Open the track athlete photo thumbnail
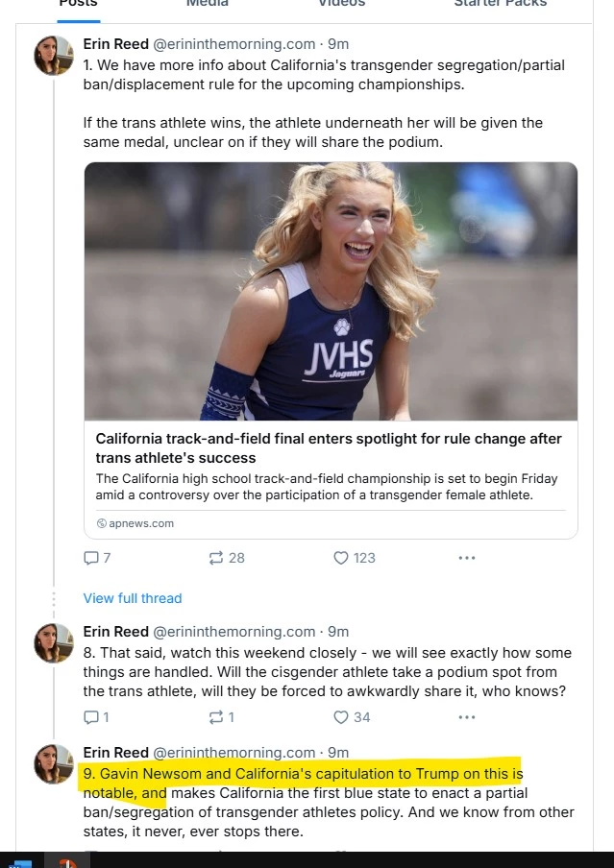Image resolution: width=614 pixels, height=868 pixels. pos(331,291)
